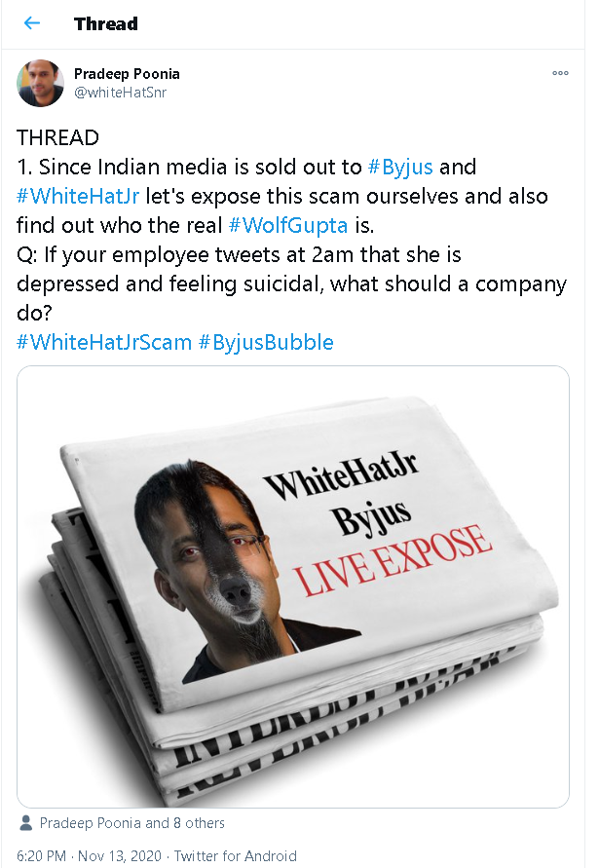Image resolution: width=599 pixels, height=868 pixels.
Task: Open the Pradeep Poonia profile avatar
Action: (x=40, y=83)
